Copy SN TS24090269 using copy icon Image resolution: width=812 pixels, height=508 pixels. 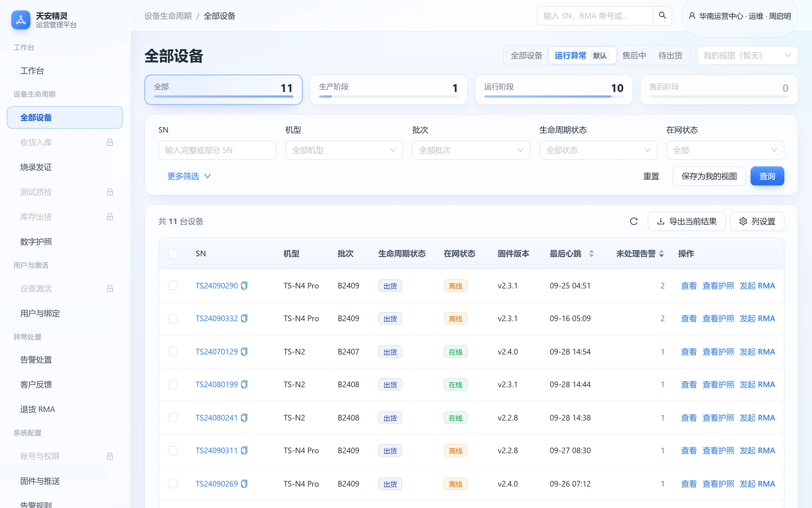[x=244, y=483]
